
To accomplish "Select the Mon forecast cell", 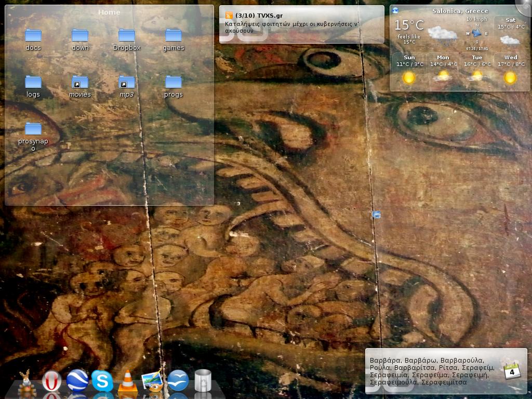I will 443,71.
